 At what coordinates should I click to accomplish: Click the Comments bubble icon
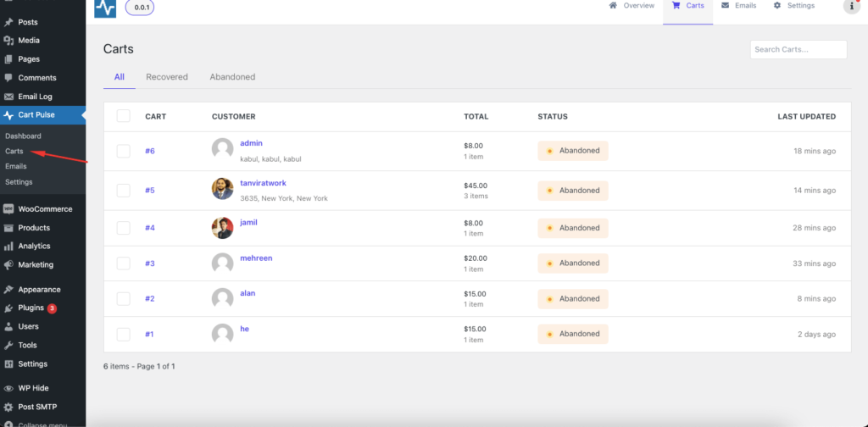(x=8, y=78)
